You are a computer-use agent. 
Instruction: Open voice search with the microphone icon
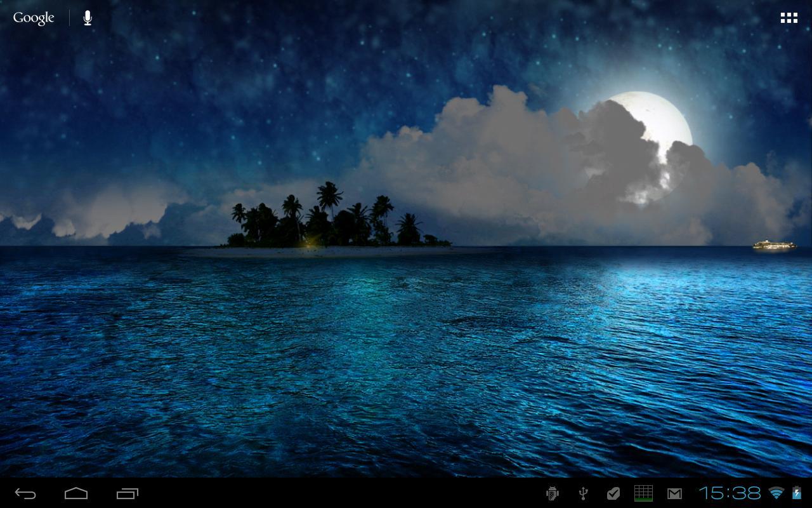(x=86, y=17)
